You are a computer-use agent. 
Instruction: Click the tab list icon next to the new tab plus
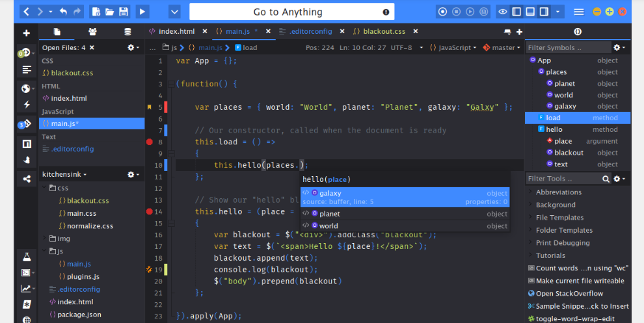click(x=507, y=32)
